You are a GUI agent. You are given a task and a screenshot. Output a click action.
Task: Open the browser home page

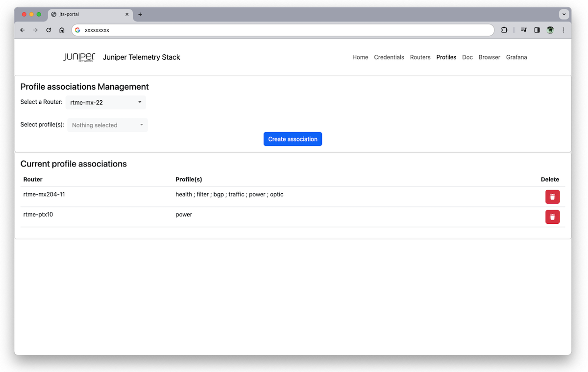[62, 30]
